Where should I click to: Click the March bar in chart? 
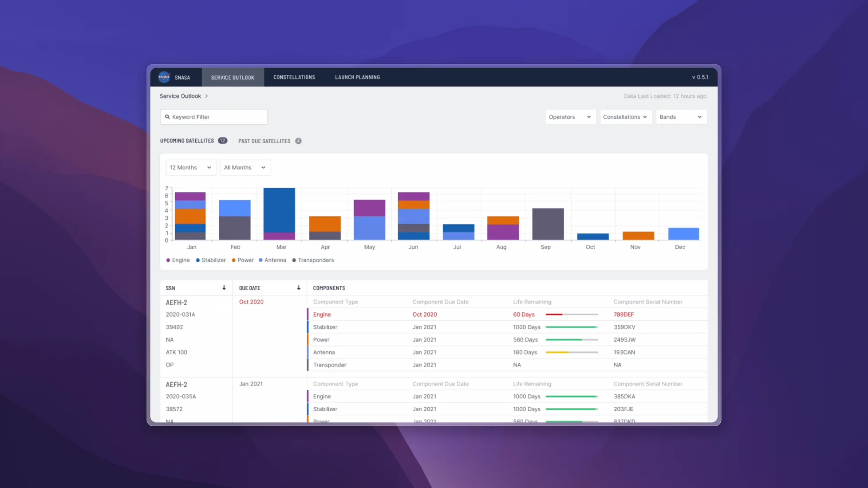279,214
